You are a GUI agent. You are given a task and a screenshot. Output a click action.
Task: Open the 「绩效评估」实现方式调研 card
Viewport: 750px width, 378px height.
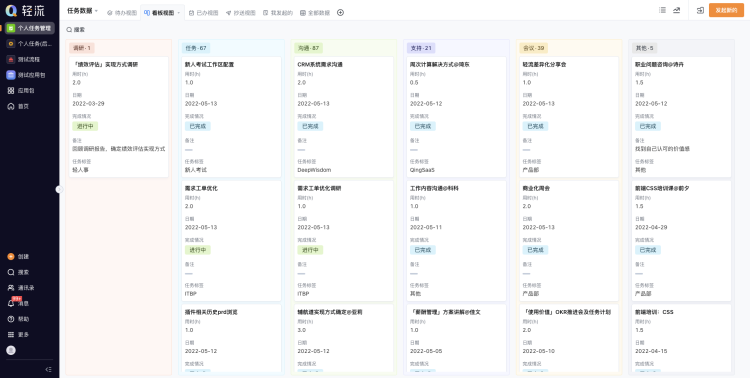[119, 117]
